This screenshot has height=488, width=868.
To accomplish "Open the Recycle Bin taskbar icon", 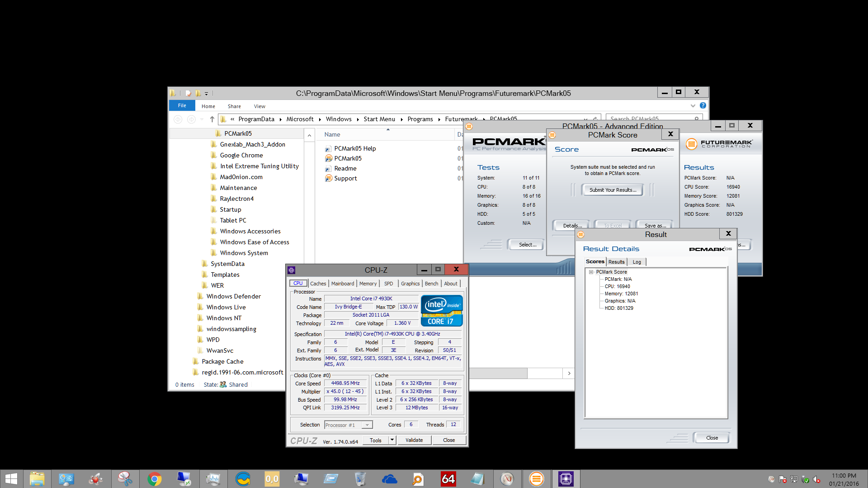I will coord(360,479).
